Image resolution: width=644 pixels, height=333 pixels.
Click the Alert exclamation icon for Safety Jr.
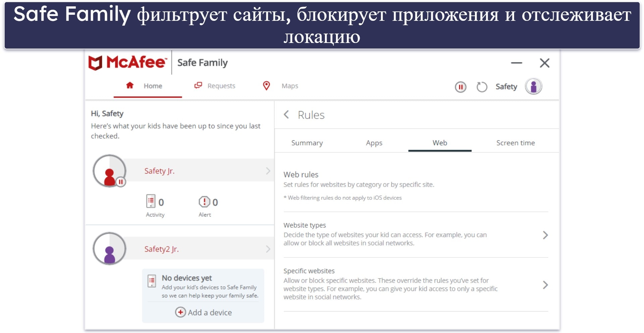pyautogui.click(x=204, y=202)
